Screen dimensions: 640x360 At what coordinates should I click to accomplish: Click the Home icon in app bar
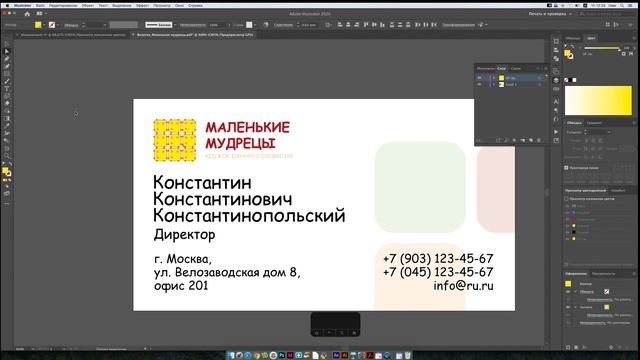click(x=27, y=14)
